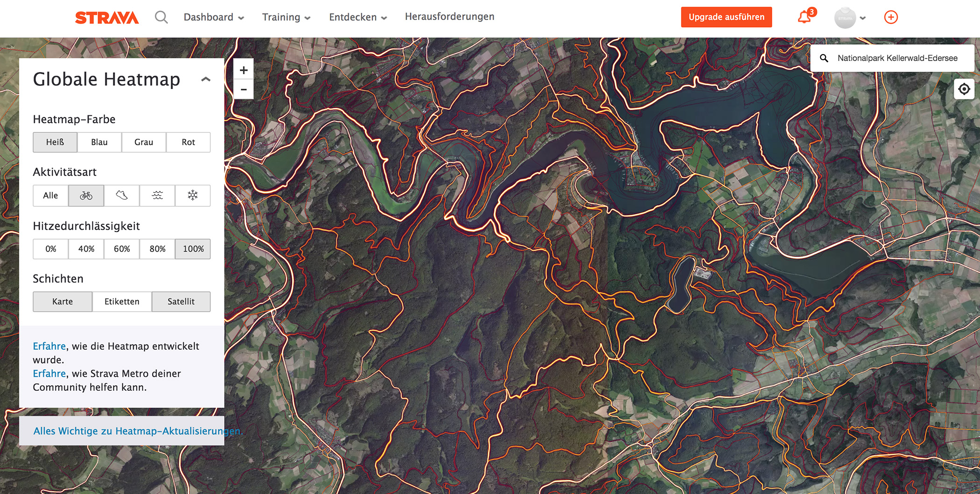Open the notifications bell

tap(804, 17)
